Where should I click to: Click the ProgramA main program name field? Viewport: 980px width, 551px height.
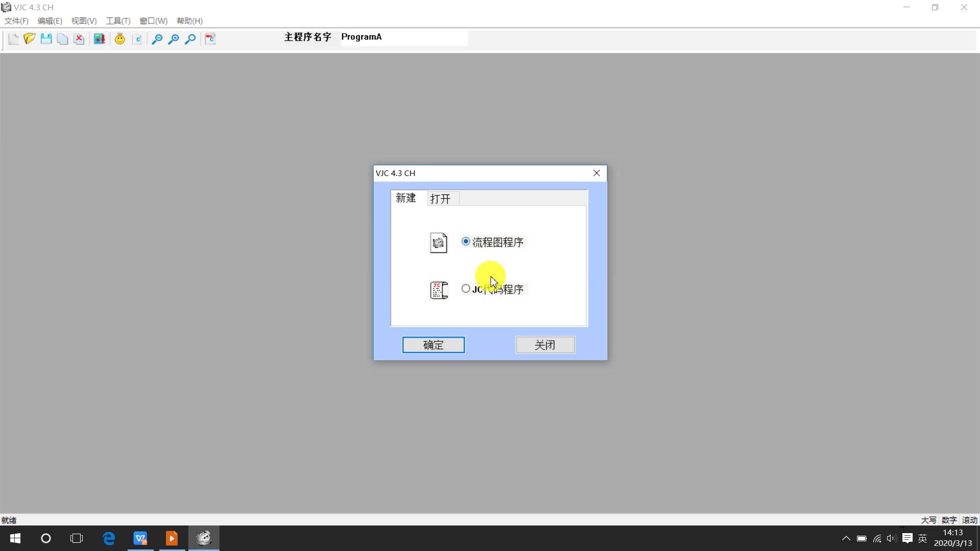tap(404, 37)
